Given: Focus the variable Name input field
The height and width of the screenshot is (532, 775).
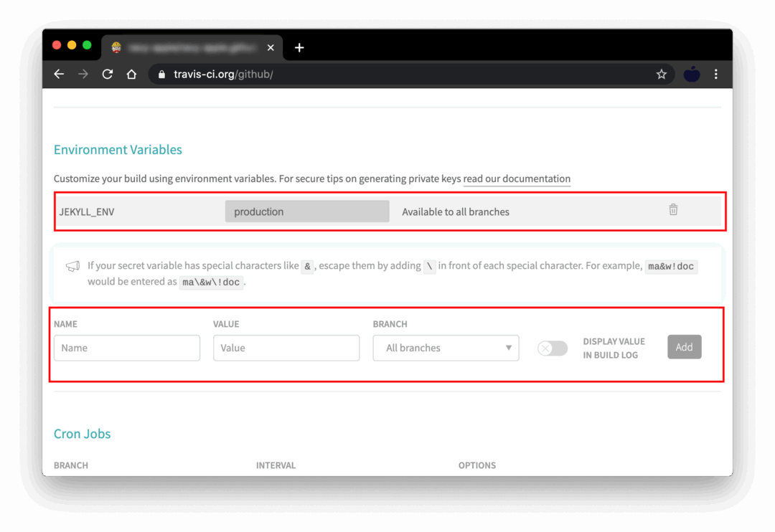Looking at the screenshot, I should 127,348.
